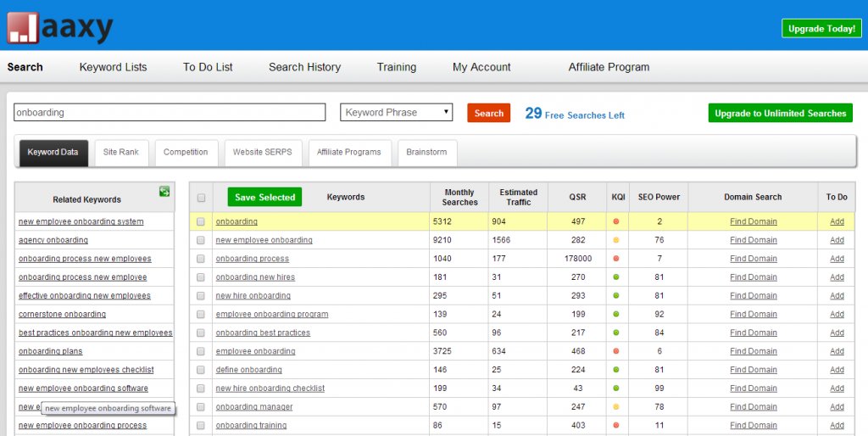Check the box for employee onboarding program
This screenshot has width=868, height=436.
[x=200, y=314]
